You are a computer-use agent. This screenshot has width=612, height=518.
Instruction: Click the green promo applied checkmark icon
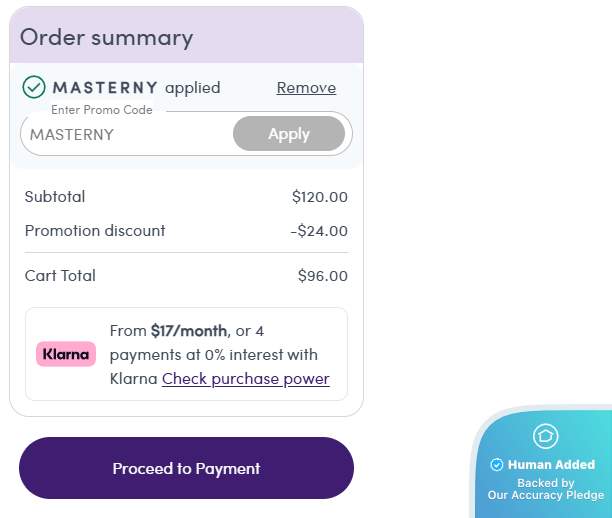(34, 88)
